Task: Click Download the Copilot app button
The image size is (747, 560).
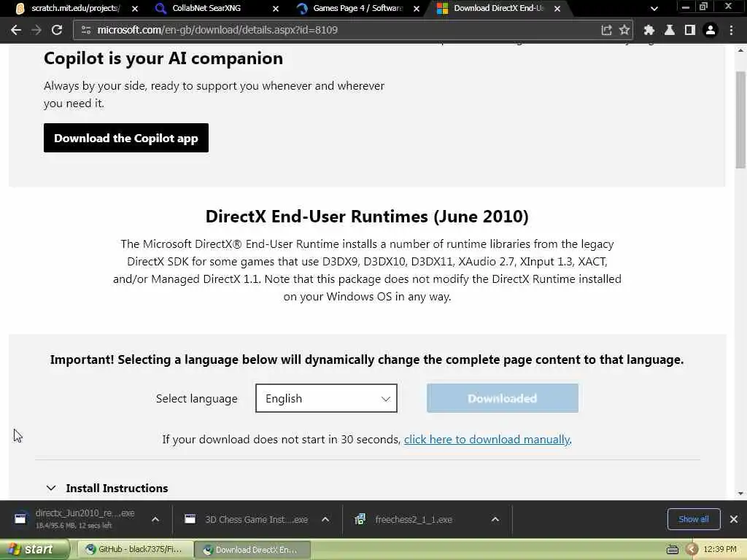Action: (x=125, y=138)
